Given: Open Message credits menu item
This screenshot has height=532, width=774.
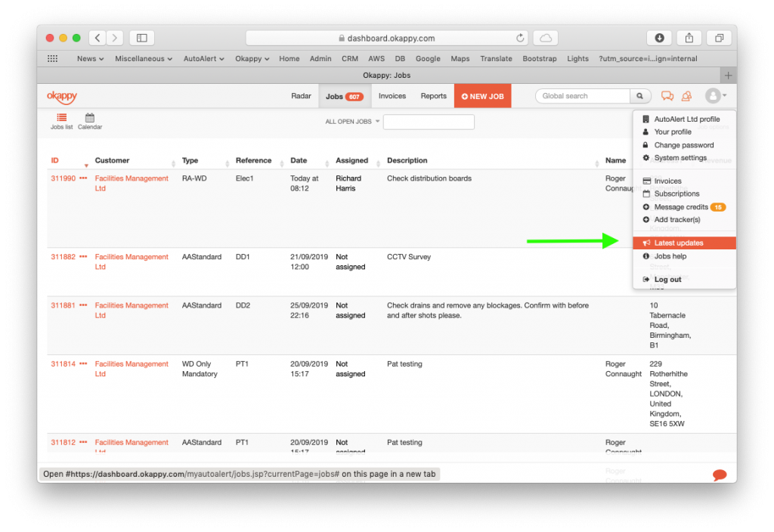Looking at the screenshot, I should 684,207.
